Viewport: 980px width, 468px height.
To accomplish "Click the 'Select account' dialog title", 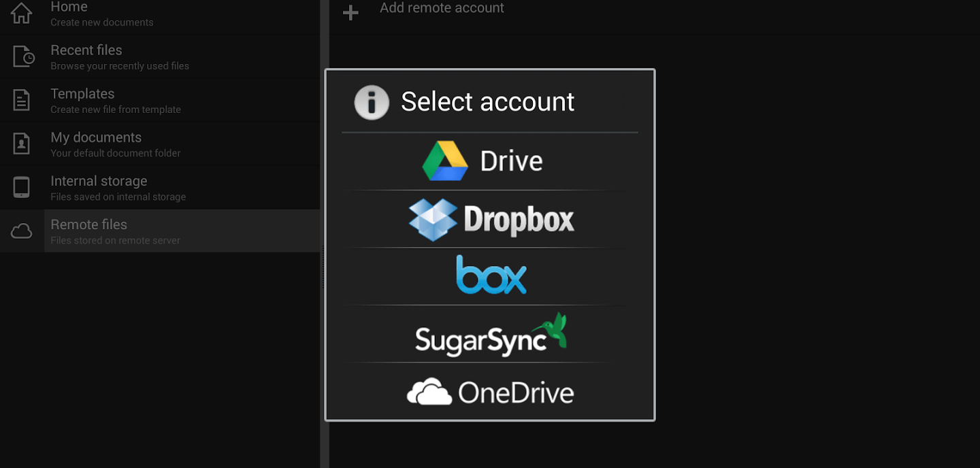I will tap(487, 102).
